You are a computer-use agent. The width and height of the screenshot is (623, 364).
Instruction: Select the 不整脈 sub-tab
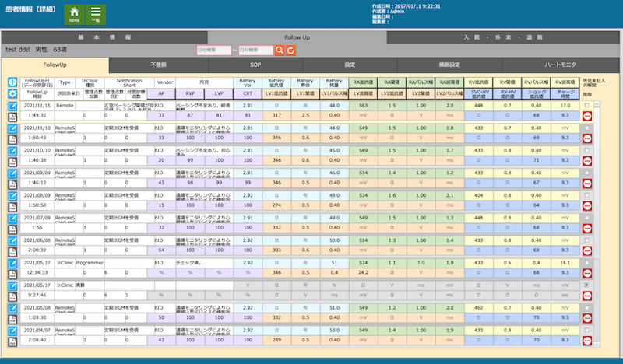click(x=159, y=65)
